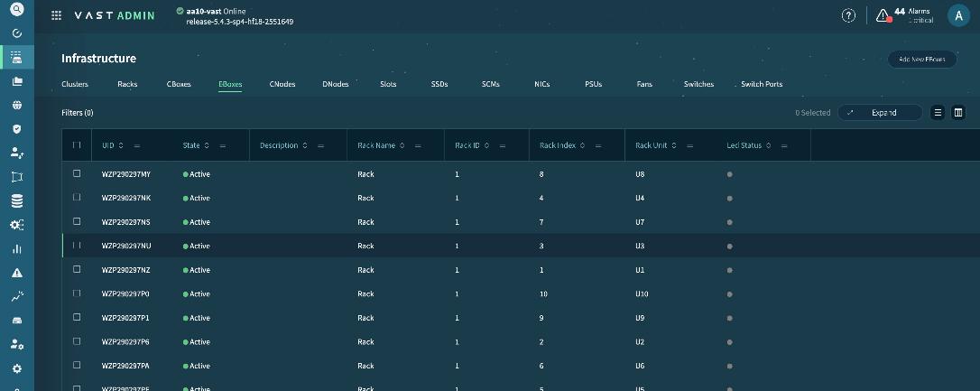Switch to the CNodes tab
Viewport: 980px width, 391px height.
(x=282, y=84)
